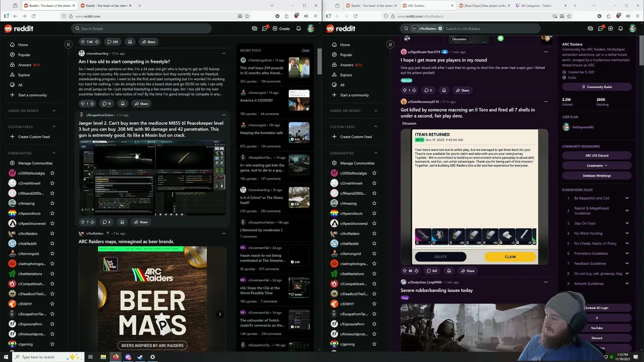Open user avatar menu in left Reddit window
The image size is (644, 362).
tap(311, 29)
